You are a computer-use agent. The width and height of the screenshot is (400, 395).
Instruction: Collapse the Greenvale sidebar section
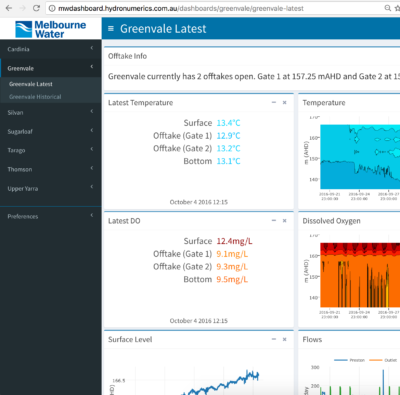[x=51, y=68]
